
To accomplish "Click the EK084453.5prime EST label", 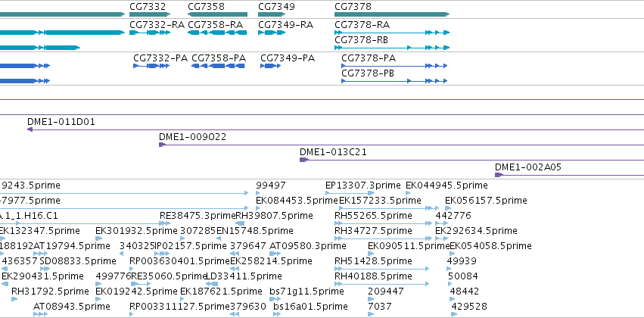I will pyautogui.click(x=297, y=201).
